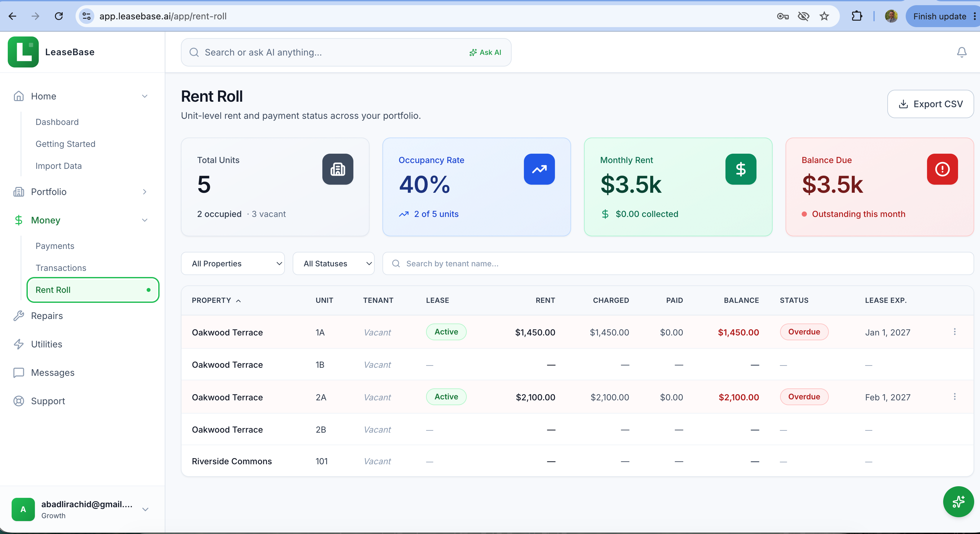980x534 pixels.
Task: Click the Total Units building icon
Action: click(338, 169)
